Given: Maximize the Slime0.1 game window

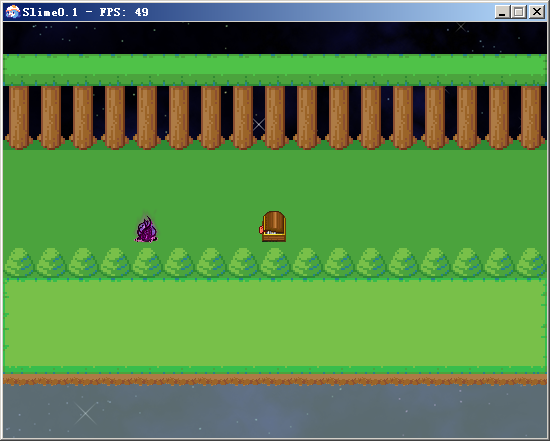Looking at the screenshot, I should (519, 12).
